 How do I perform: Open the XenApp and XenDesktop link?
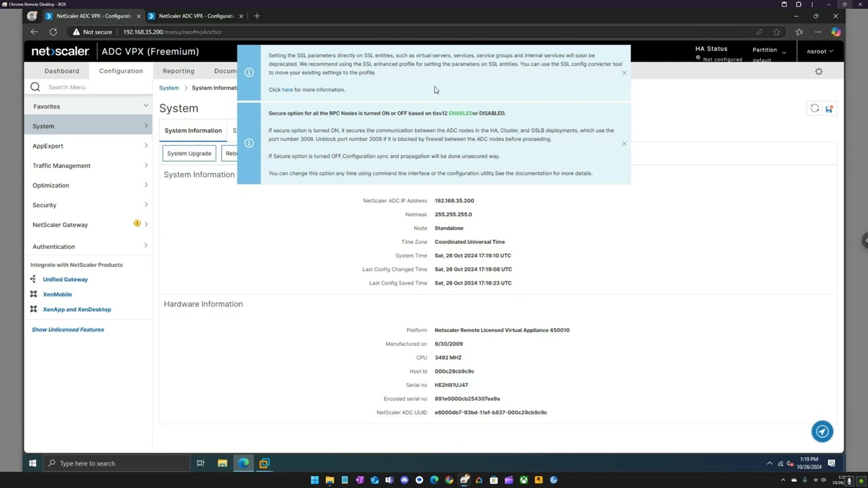point(77,309)
